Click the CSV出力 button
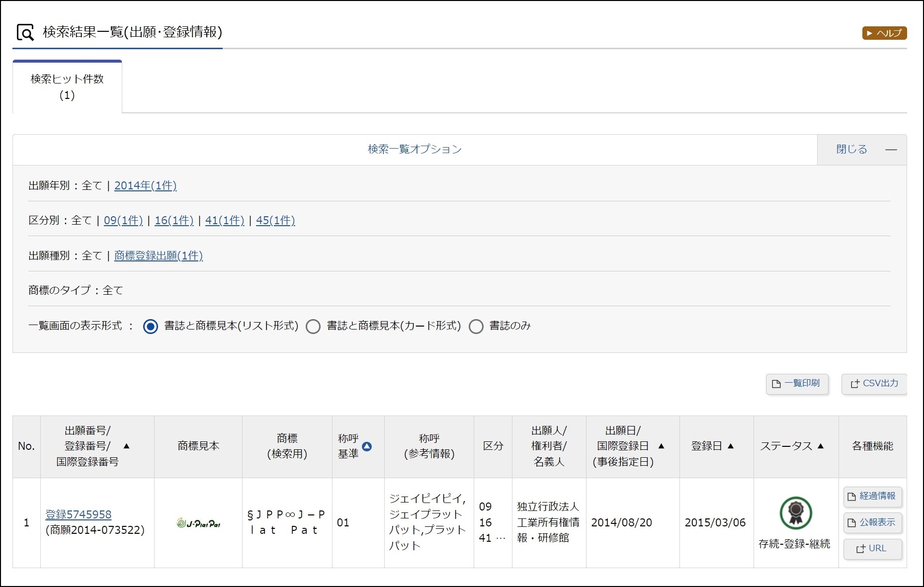Screen dimensions: 924x587 (874, 384)
